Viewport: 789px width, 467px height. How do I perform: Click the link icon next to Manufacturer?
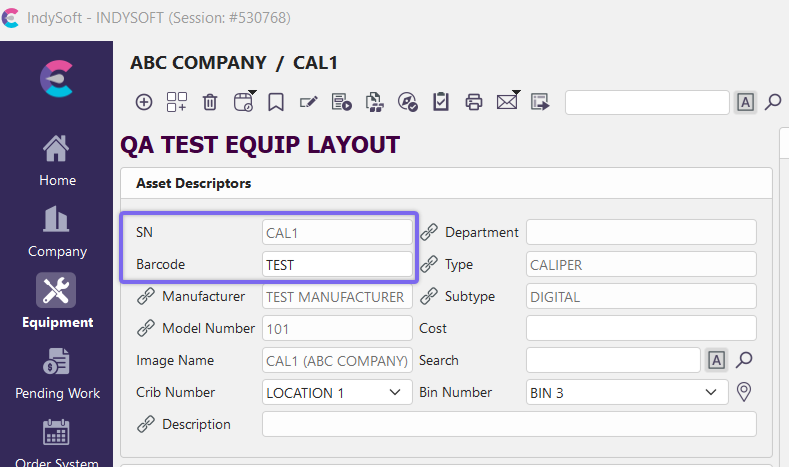click(x=146, y=296)
